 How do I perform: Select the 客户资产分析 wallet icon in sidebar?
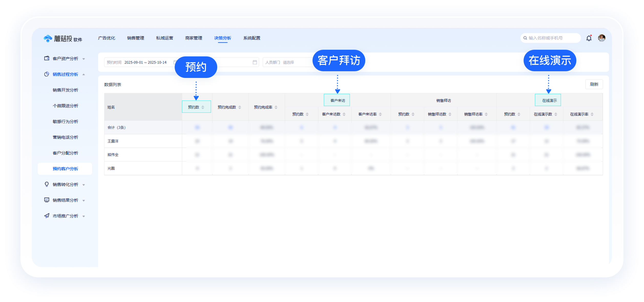click(46, 58)
